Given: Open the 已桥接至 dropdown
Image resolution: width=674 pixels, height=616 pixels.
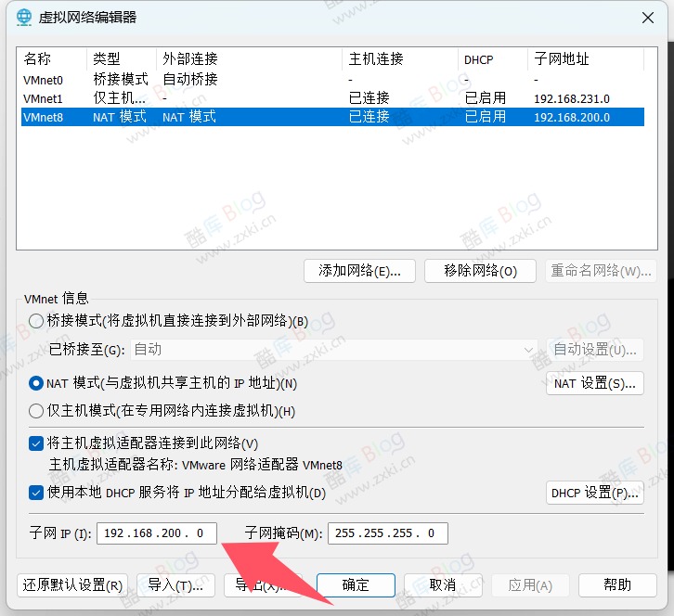Looking at the screenshot, I should click(333, 350).
